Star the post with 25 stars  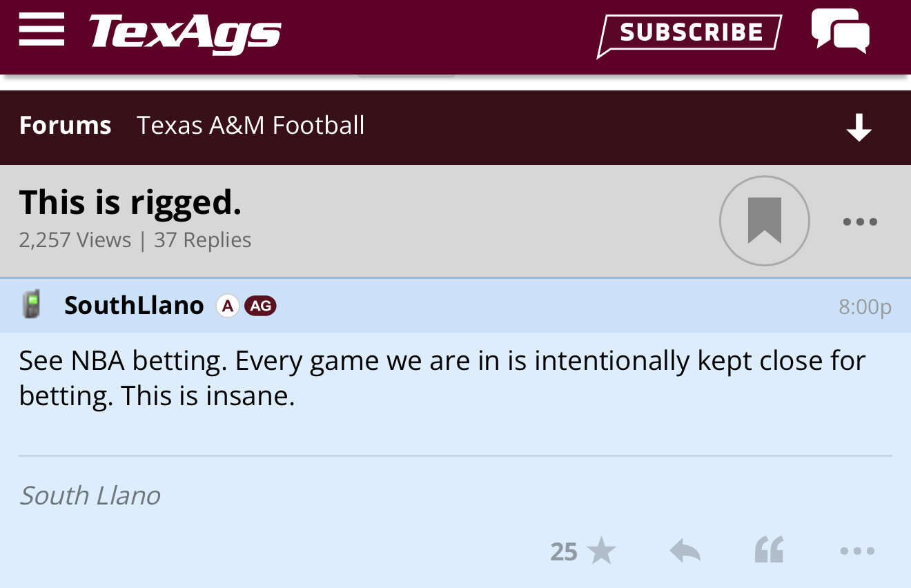point(600,551)
